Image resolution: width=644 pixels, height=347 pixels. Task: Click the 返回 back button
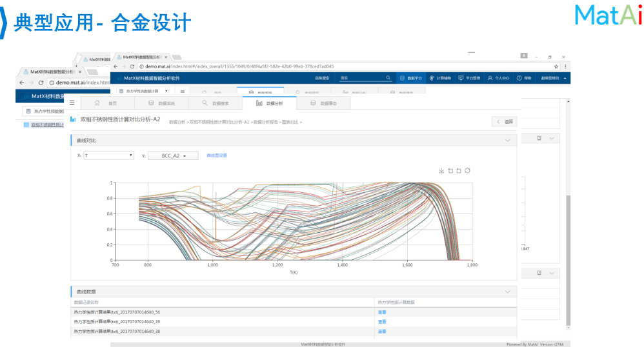504,121
